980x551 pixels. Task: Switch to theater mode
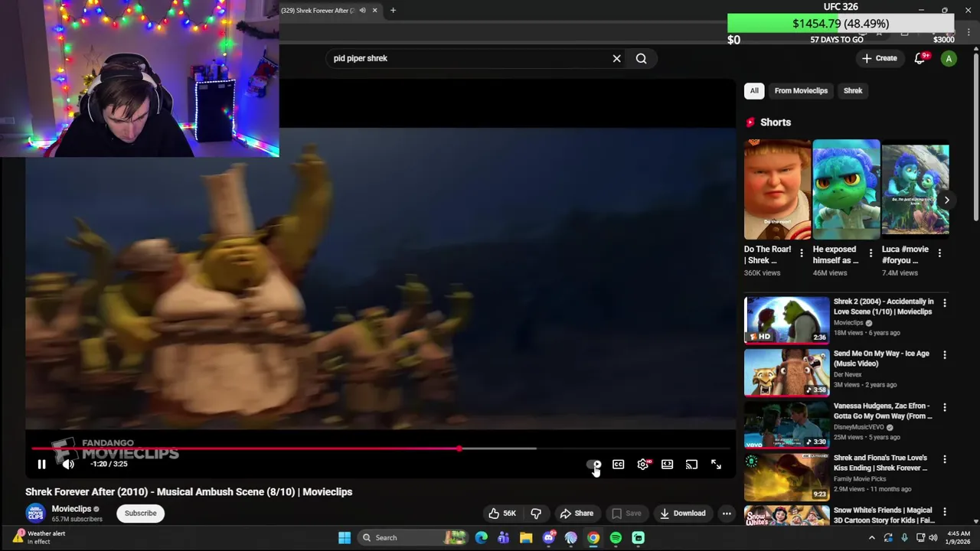pos(668,465)
